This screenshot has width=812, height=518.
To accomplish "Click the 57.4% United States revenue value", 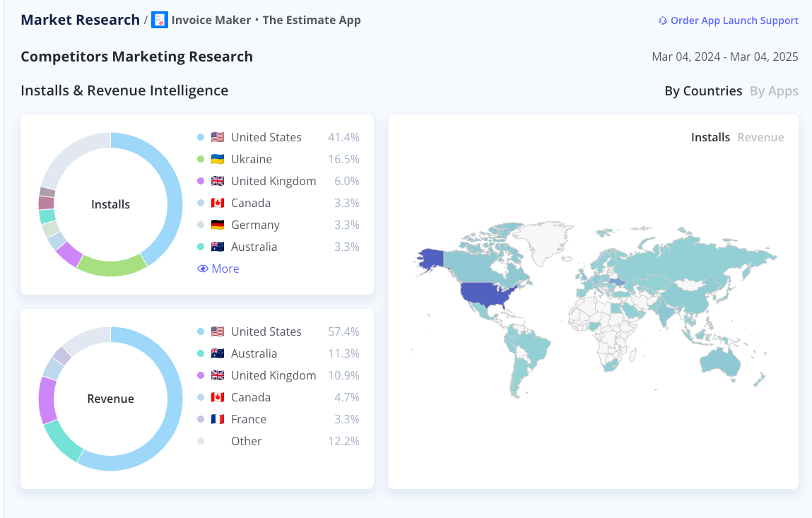I will coord(343,331).
